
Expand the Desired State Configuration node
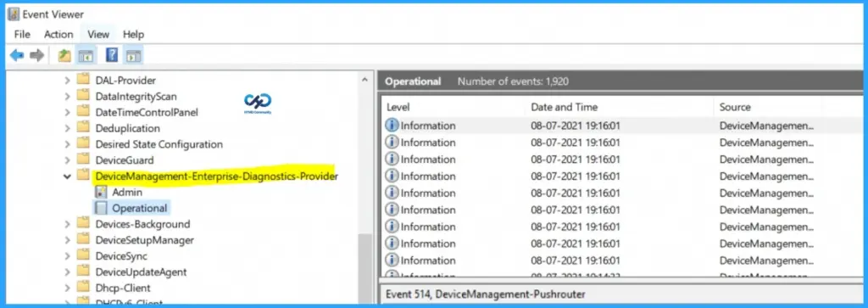tap(67, 144)
